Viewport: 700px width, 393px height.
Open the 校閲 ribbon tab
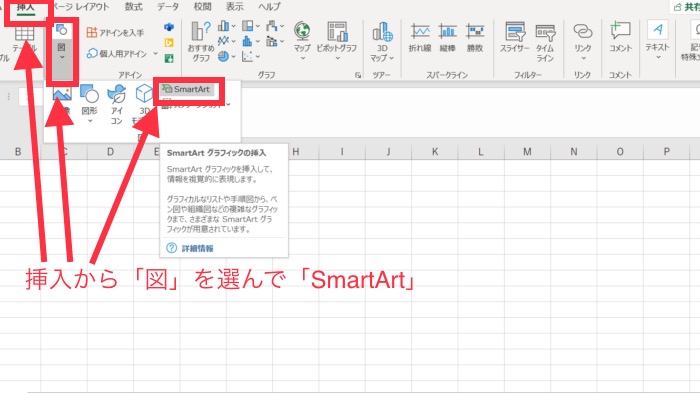202,7
